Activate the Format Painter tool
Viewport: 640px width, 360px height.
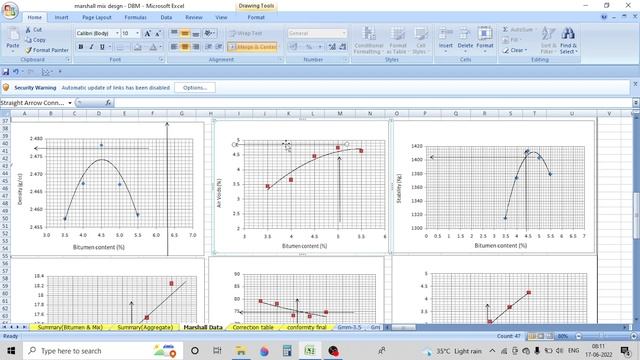[x=47, y=50]
